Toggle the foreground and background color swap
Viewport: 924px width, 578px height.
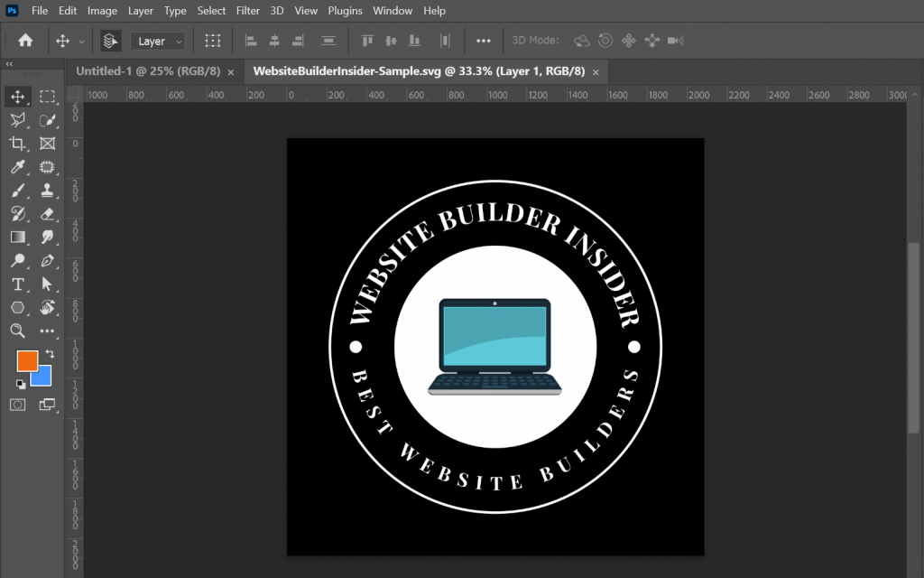click(x=51, y=351)
